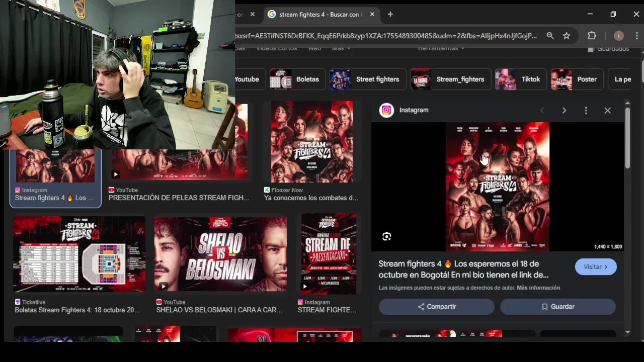644x362 pixels.
Task: Open the Chrome extensions puzzle icon
Action: click(x=592, y=36)
